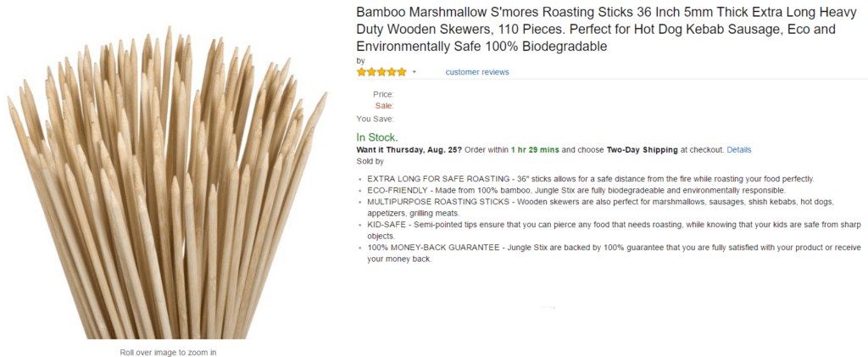
Task: Click the product title heading
Action: pos(596,30)
